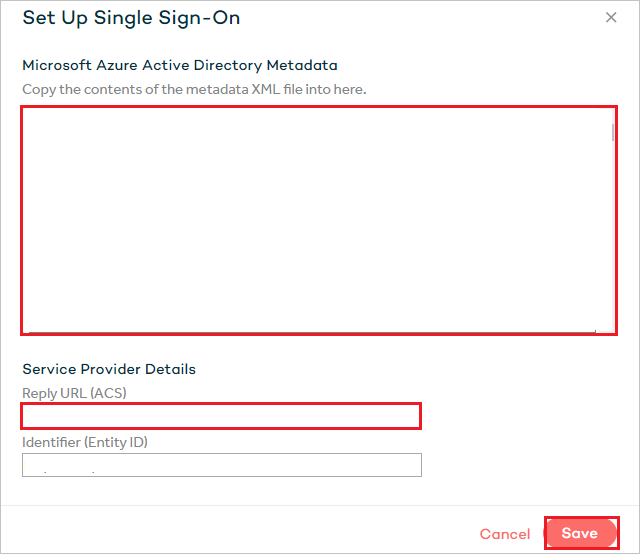Screen dimensions: 640x554
Task: Click the word "Metadata" in the section heading
Action: [302, 65]
